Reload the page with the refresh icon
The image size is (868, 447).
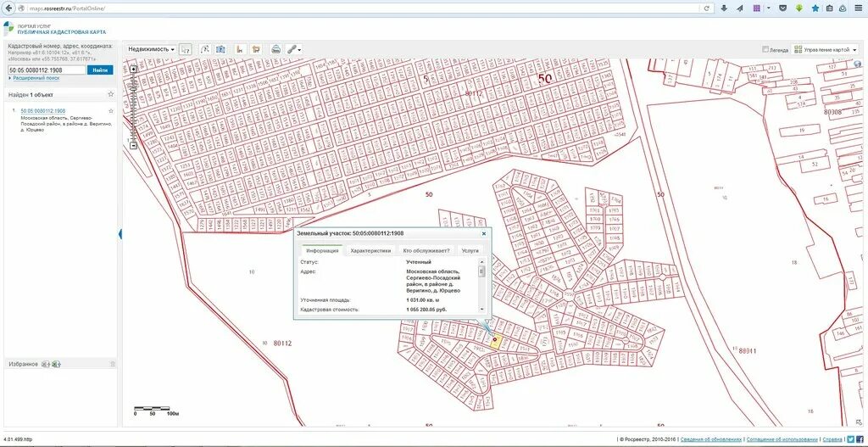[707, 8]
